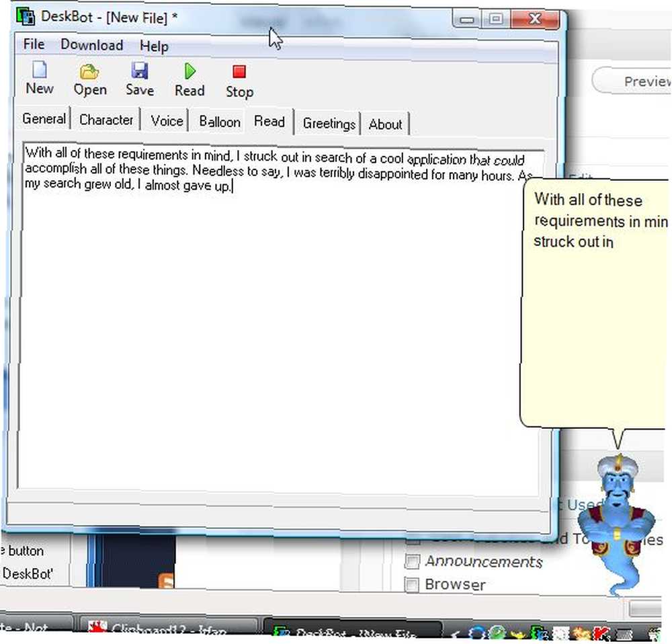
Task: Open the About tab
Action: coord(385,124)
